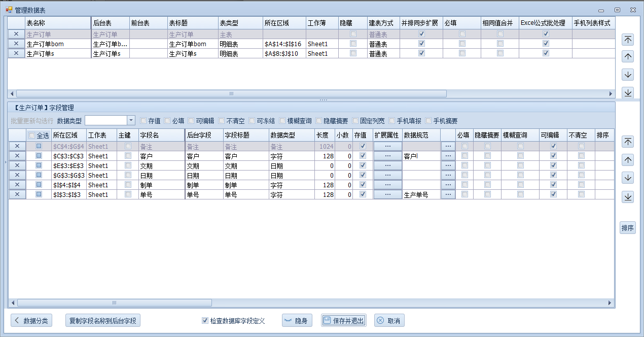Delete the 客户 field row

[x=17, y=156]
